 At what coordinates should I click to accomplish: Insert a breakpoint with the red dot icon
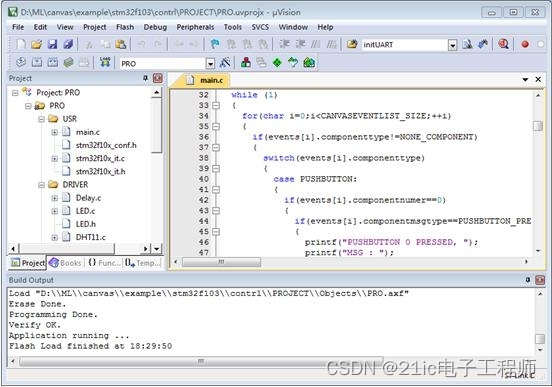(525, 44)
